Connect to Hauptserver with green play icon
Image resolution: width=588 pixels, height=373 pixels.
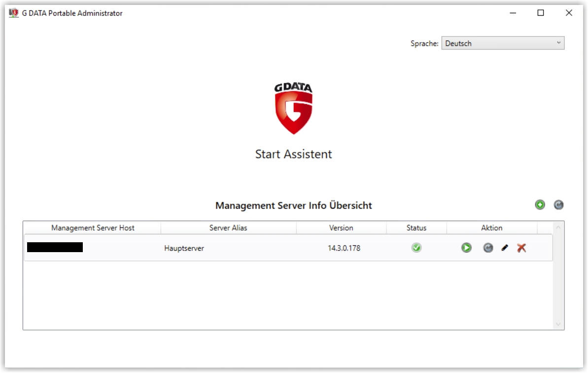click(466, 248)
